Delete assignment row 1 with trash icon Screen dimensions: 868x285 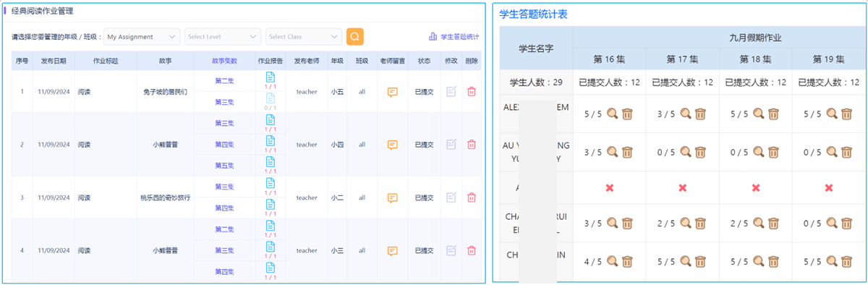point(472,92)
